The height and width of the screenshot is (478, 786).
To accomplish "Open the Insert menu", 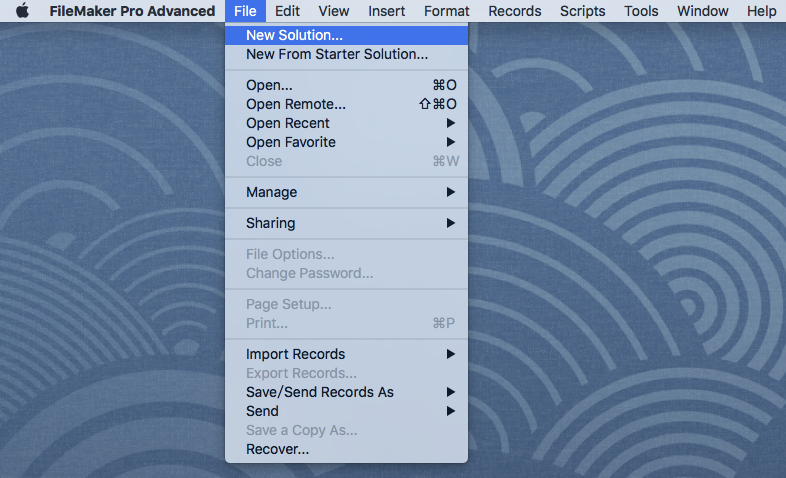I will pos(386,11).
